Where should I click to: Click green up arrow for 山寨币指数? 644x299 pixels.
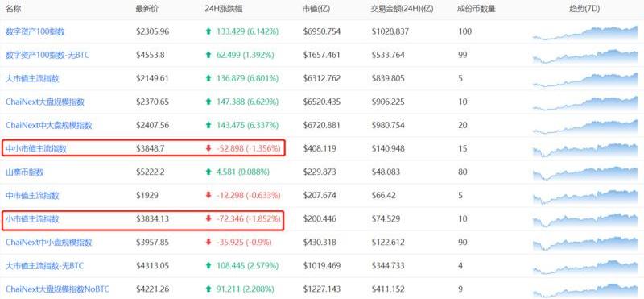208,172
